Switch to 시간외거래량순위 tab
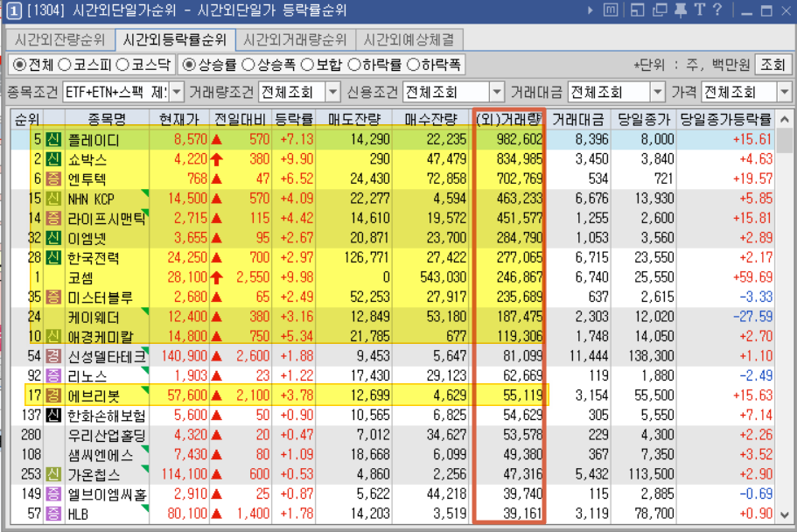This screenshot has height=532, width=797. coord(295,39)
